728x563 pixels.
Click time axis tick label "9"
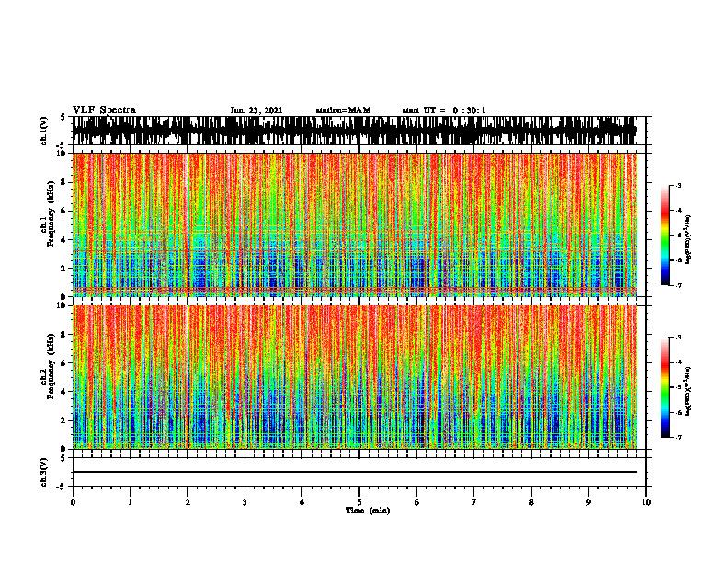(x=588, y=502)
